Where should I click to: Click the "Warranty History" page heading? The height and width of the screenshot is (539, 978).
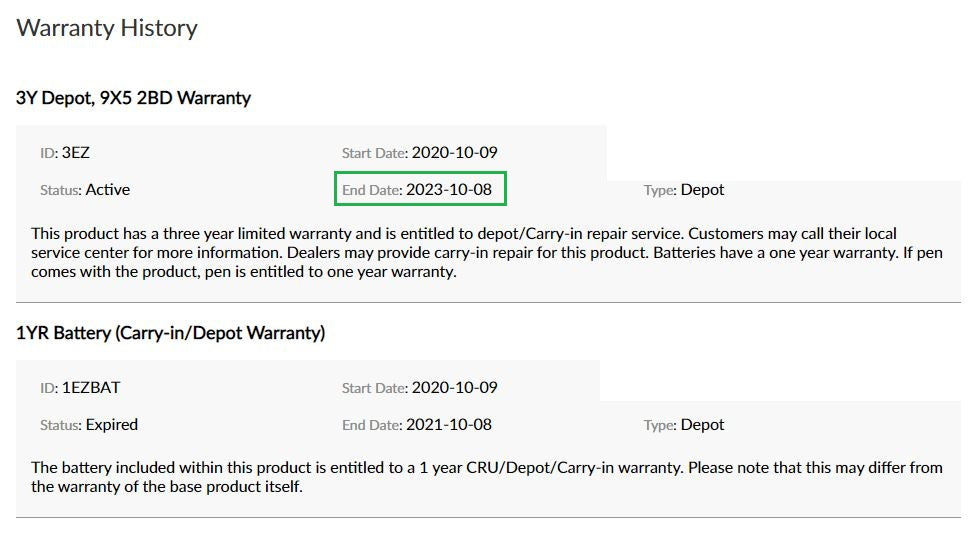(x=107, y=28)
